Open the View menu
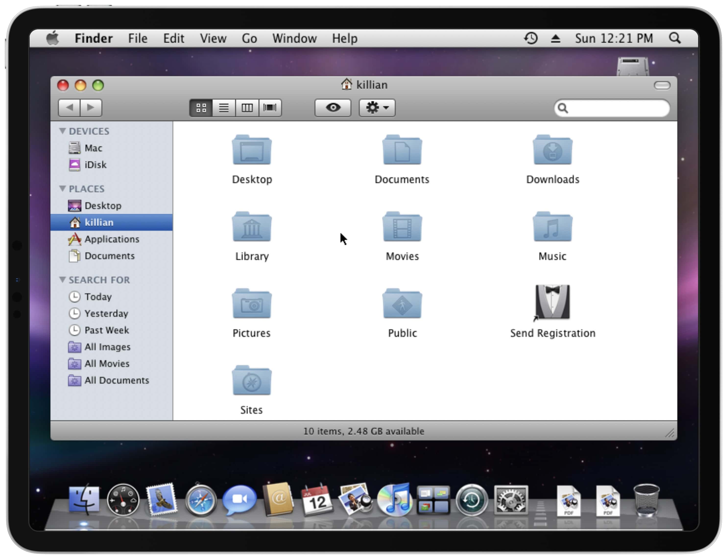The image size is (728, 560). point(213,38)
